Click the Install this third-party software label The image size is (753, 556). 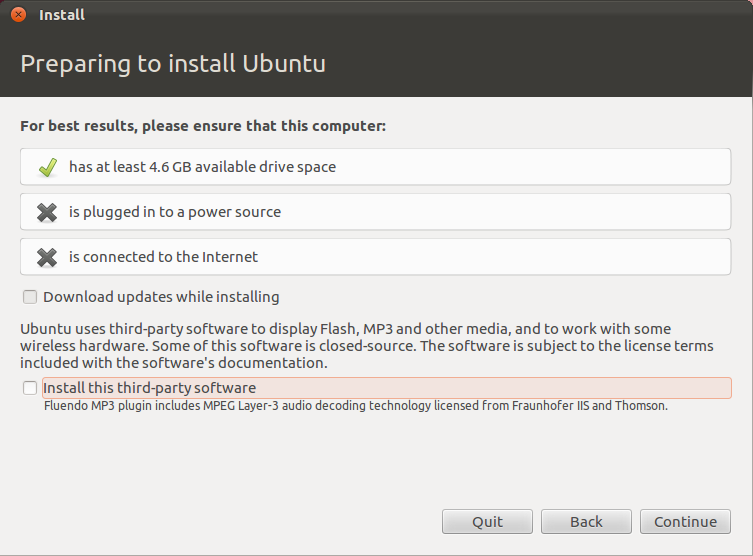pos(149,388)
